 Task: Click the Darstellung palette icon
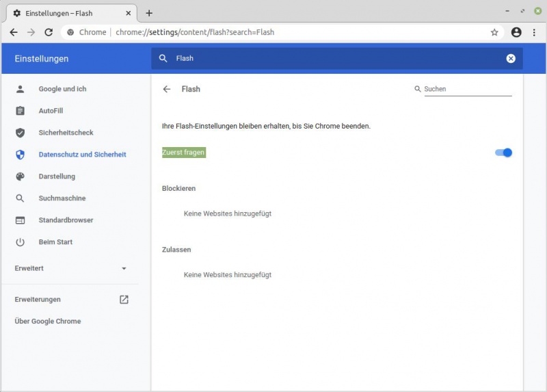[x=21, y=177]
